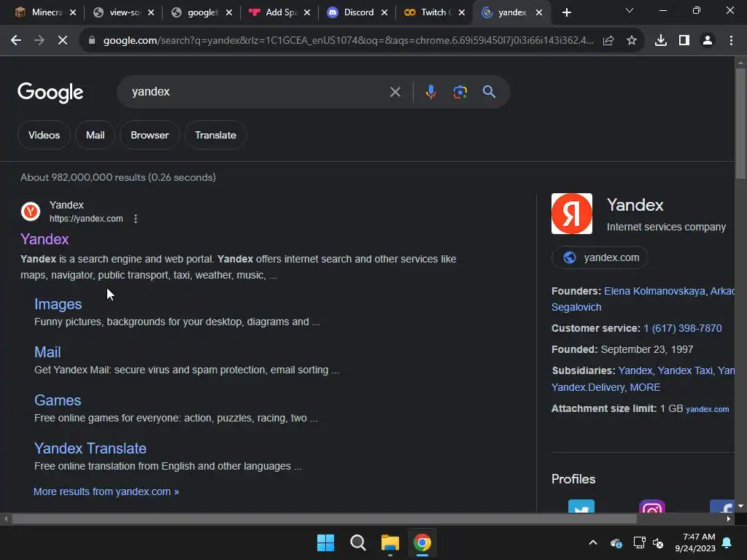Open founder Elena Kolmanovskaya link
Viewport: 747px width, 560px height.
(x=654, y=291)
